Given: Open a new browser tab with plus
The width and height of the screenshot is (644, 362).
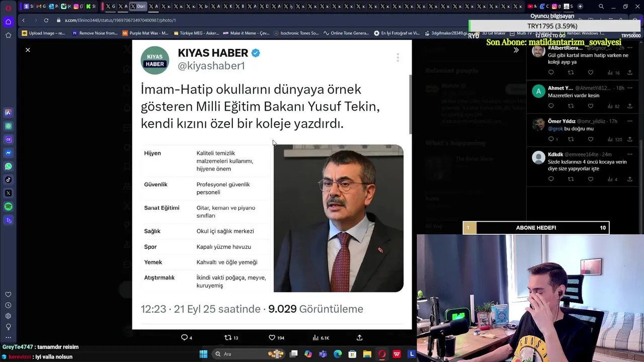Looking at the screenshot, I should pyautogui.click(x=580, y=6).
